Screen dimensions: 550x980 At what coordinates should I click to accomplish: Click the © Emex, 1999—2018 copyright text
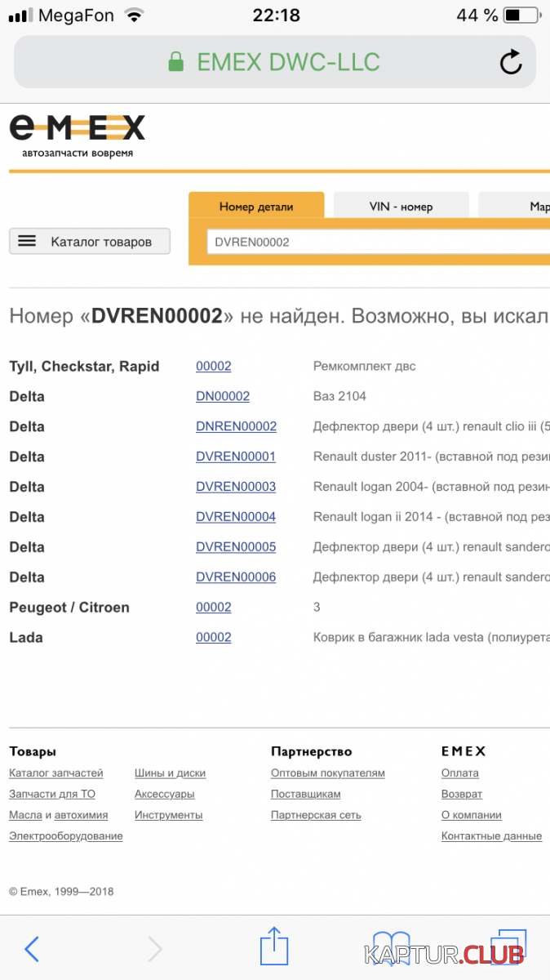click(x=61, y=892)
